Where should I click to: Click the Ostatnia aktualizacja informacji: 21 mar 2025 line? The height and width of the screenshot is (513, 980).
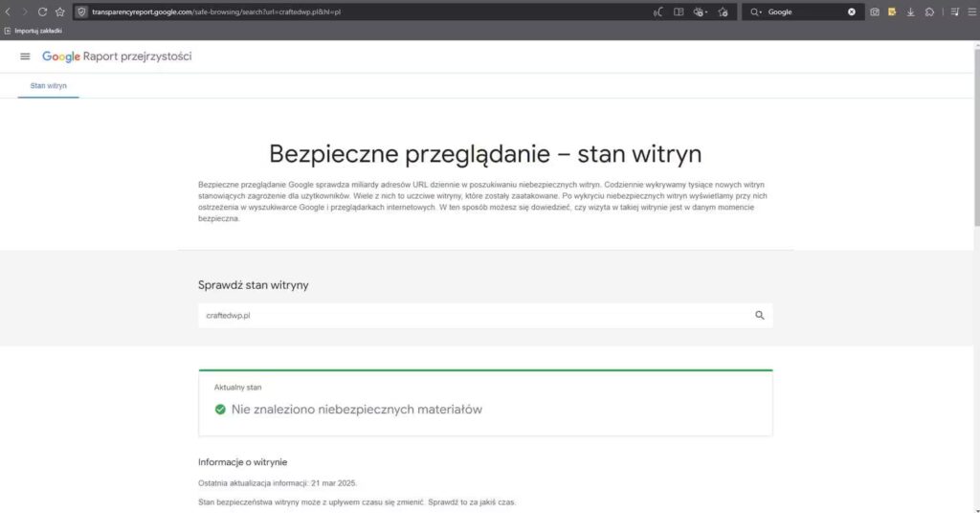coord(278,483)
